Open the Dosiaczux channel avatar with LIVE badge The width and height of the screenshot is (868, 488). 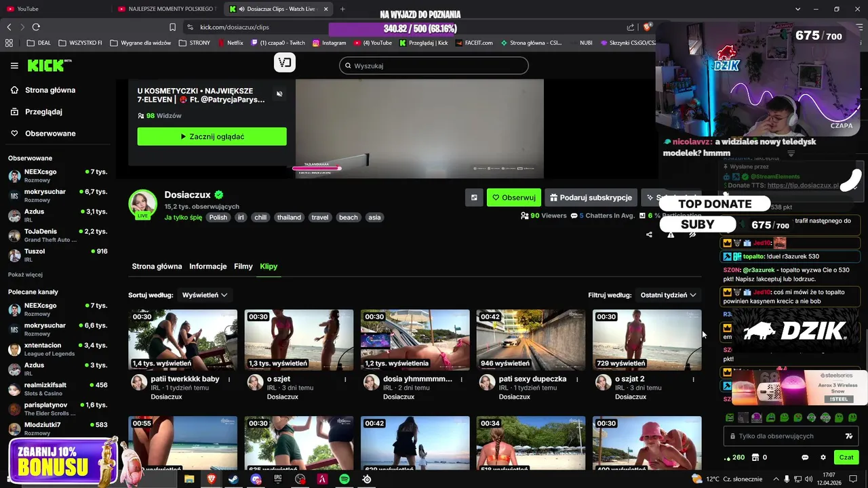click(x=143, y=204)
